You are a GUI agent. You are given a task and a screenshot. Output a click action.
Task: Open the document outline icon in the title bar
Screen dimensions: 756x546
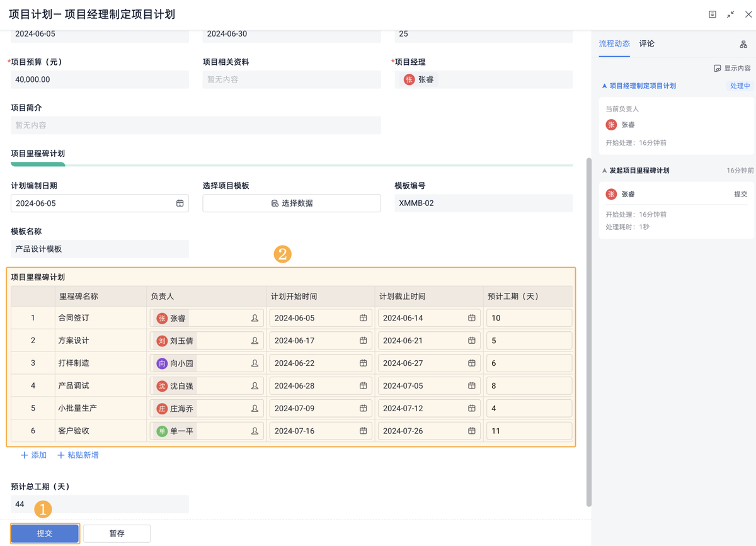711,14
